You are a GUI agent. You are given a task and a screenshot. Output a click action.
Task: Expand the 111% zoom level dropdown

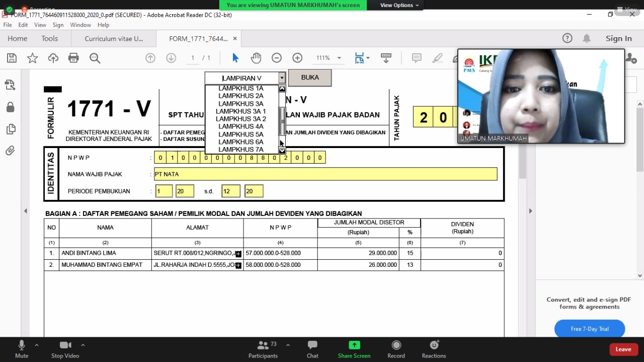coord(339,58)
